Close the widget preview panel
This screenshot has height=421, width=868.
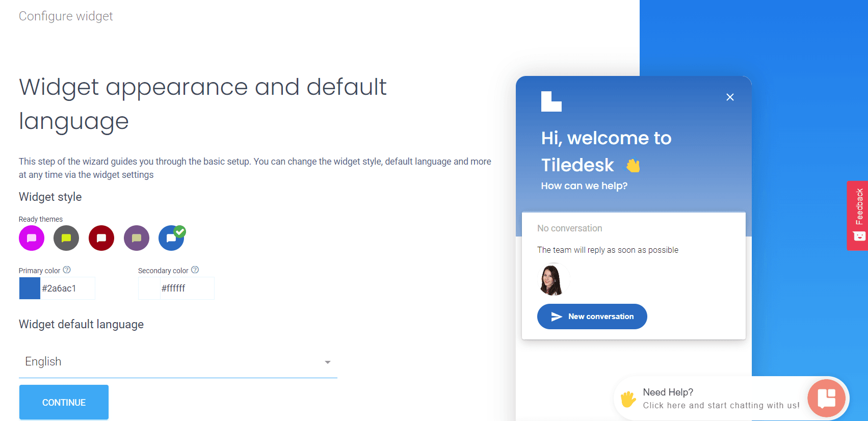tap(730, 97)
